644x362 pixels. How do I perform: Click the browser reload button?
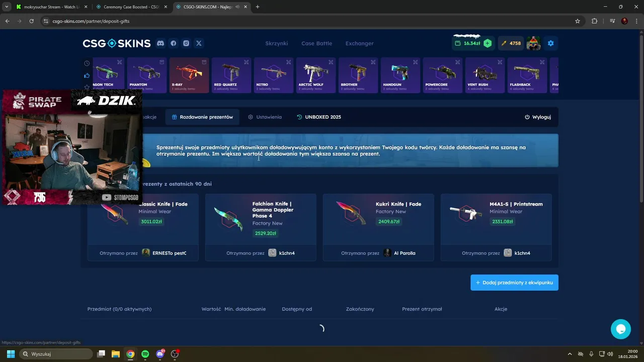point(31,21)
